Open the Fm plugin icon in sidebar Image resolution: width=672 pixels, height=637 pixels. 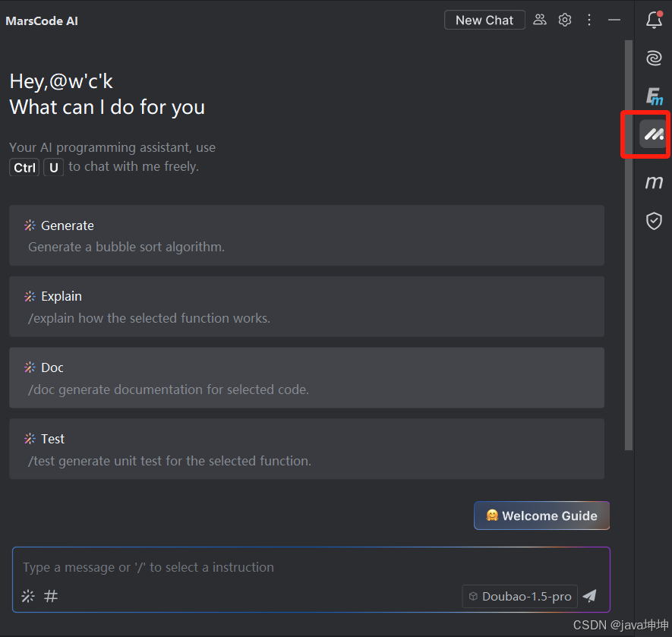pos(655,96)
